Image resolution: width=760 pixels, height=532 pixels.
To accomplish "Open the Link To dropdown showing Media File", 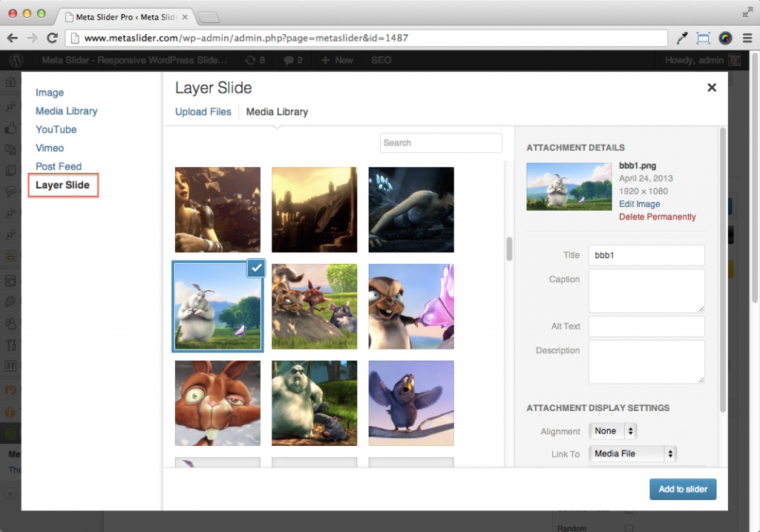I will 632,453.
